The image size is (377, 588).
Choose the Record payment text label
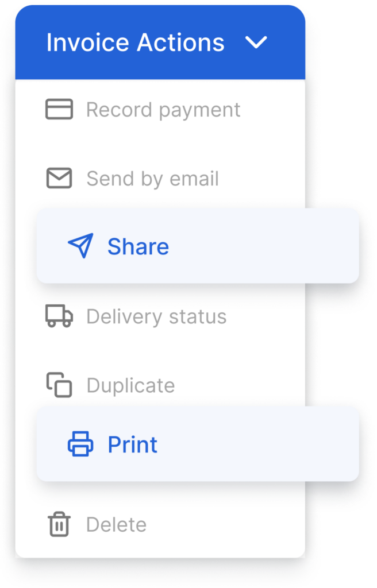click(163, 110)
